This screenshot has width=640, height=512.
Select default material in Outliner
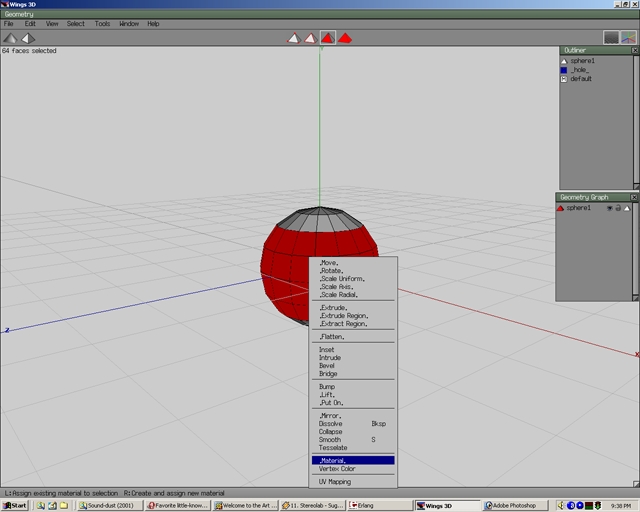[x=581, y=79]
